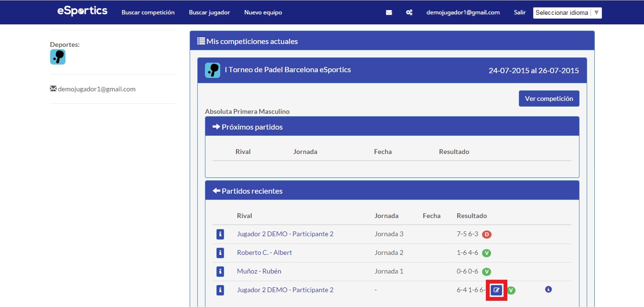Screen dimensions: 644x307
Task: Click the Partidos recientes panel header
Action: 392,191
